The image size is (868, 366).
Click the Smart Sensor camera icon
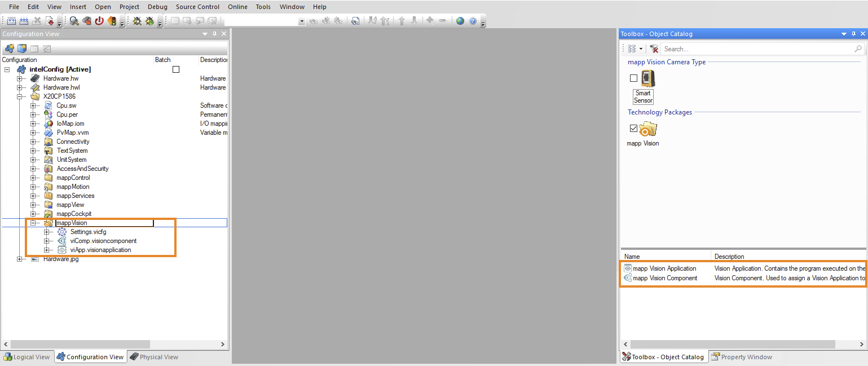(648, 78)
